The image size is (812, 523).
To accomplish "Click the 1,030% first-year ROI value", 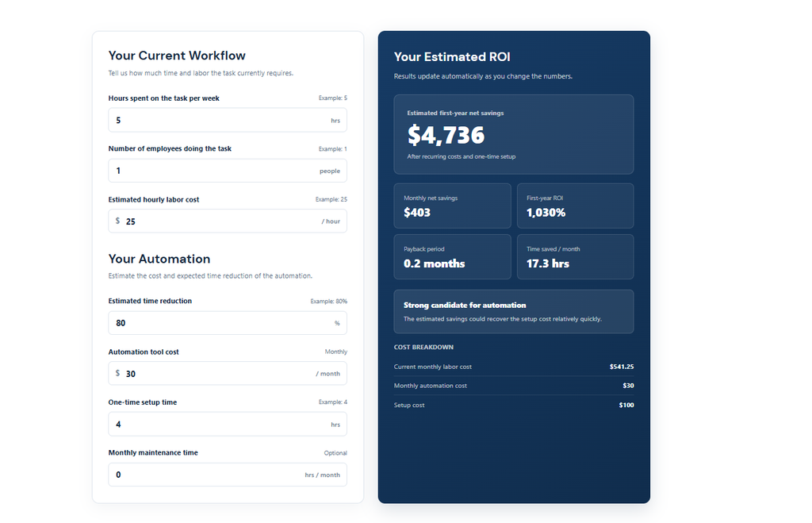I will [546, 213].
